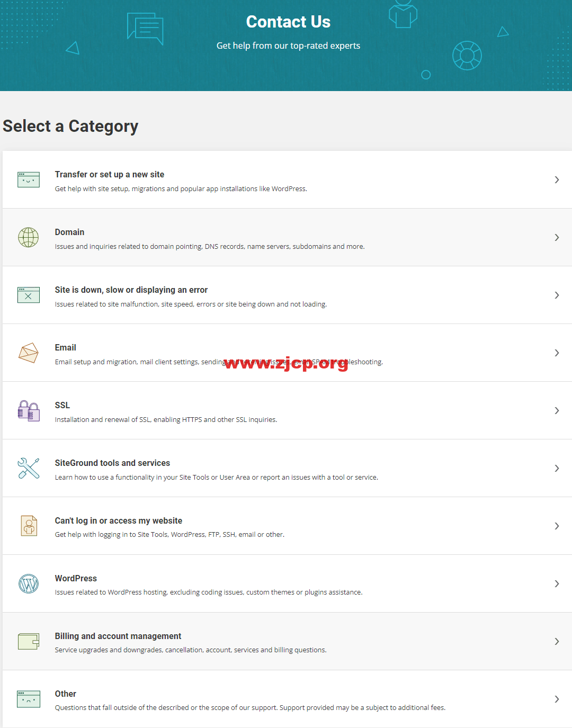Select the Other category title
Viewport: 572px width, 728px height.
point(66,694)
